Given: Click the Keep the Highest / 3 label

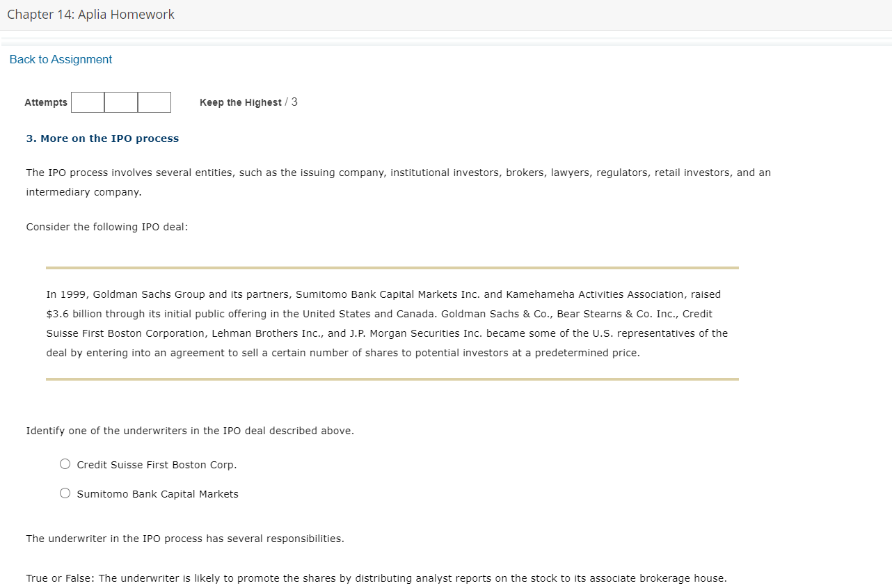Looking at the screenshot, I should pyautogui.click(x=248, y=102).
